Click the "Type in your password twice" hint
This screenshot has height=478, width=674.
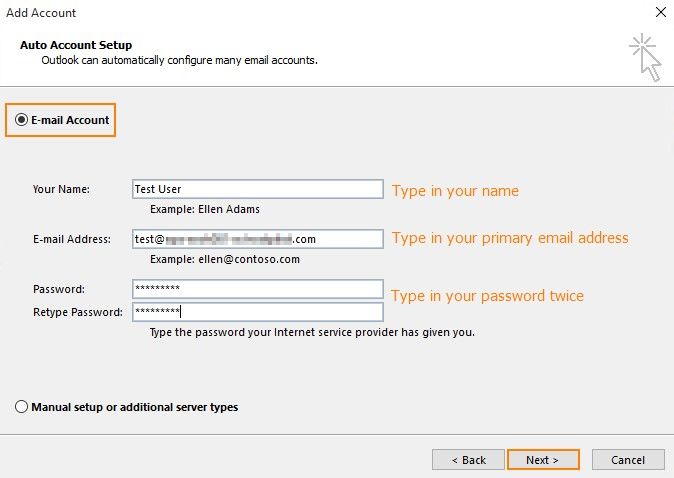click(x=487, y=296)
